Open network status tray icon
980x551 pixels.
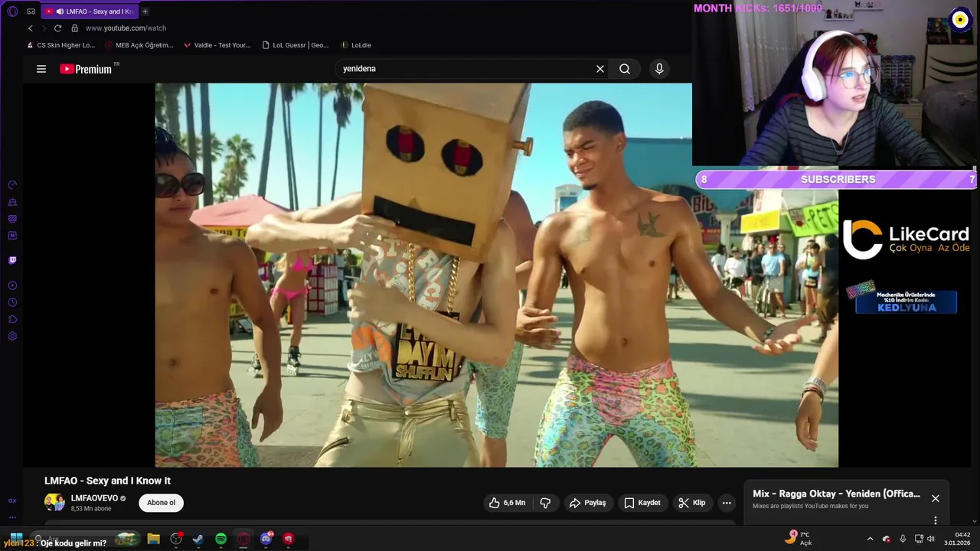(x=919, y=539)
